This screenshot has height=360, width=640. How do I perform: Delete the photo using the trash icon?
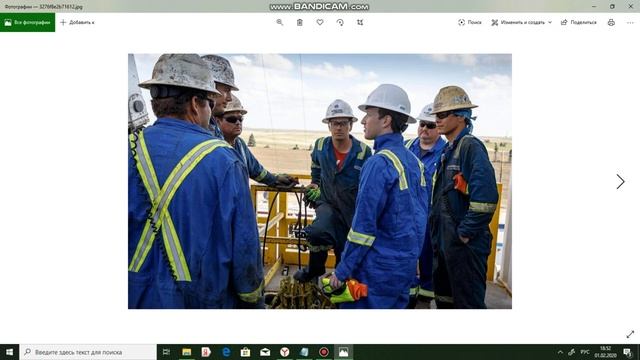pos(300,22)
